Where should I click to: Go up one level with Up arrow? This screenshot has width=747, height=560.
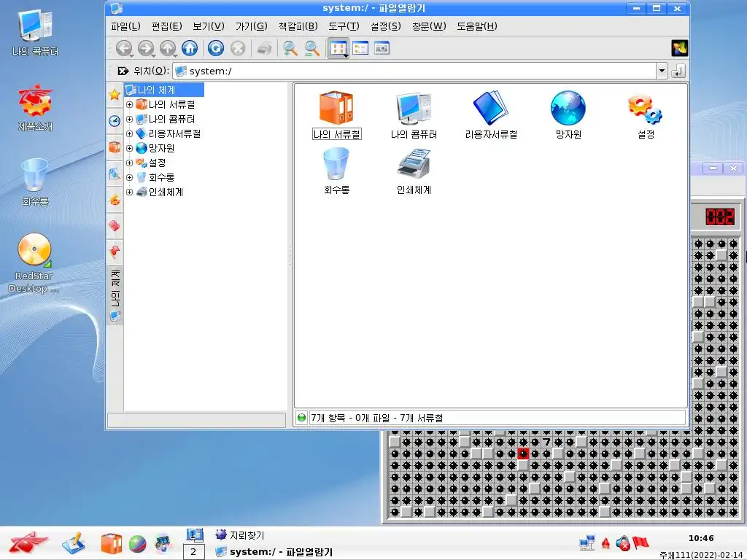point(168,48)
